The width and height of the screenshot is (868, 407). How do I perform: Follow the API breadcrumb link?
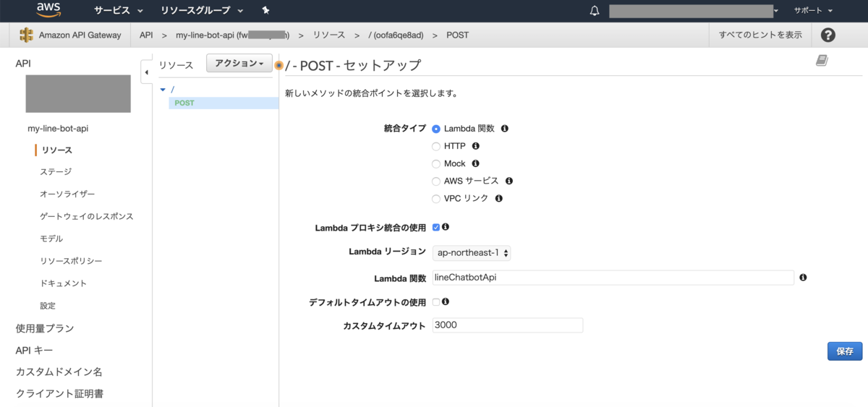(146, 35)
